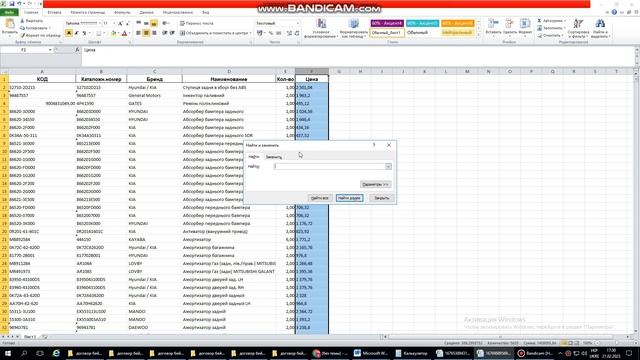The width and height of the screenshot is (640, 360).
Task: Align text right
Action: [x=154, y=33]
